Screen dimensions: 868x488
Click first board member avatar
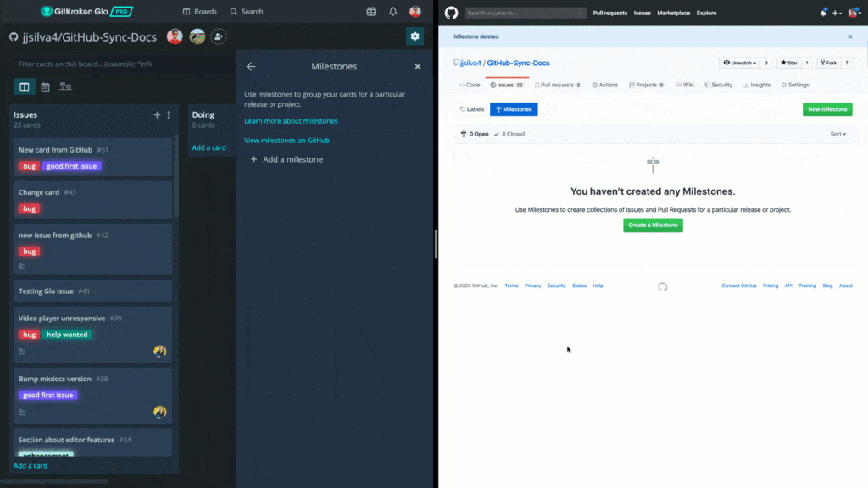175,36
